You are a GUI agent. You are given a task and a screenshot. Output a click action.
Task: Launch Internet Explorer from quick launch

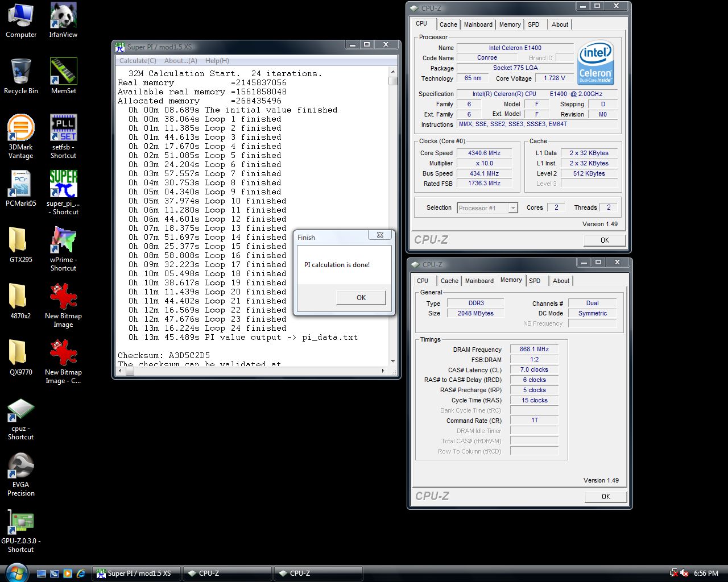pyautogui.click(x=81, y=573)
